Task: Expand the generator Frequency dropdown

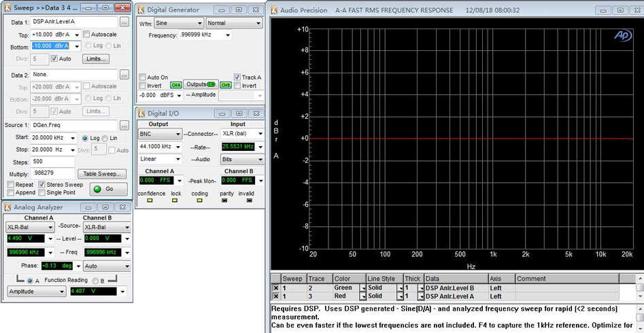Action: point(228,35)
